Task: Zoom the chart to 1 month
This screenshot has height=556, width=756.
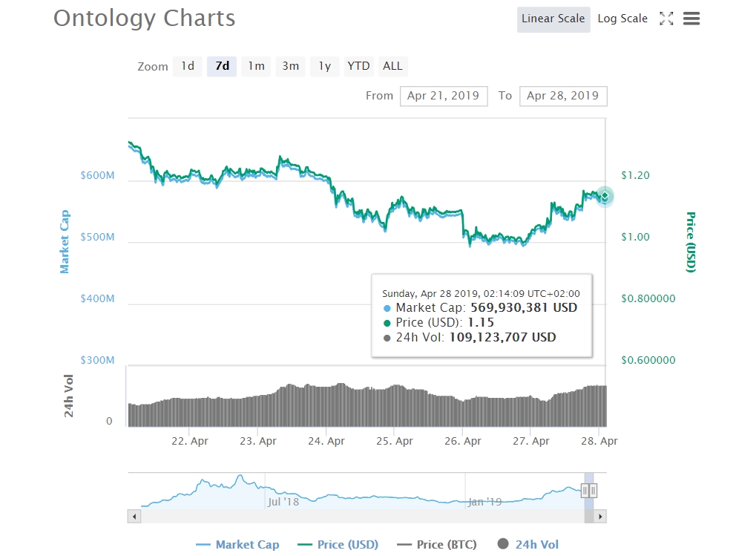Action: pos(255,66)
